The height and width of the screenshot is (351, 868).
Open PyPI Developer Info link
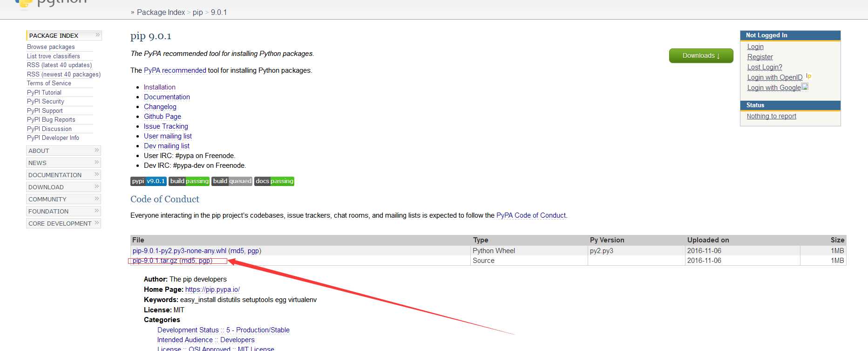[x=53, y=138]
